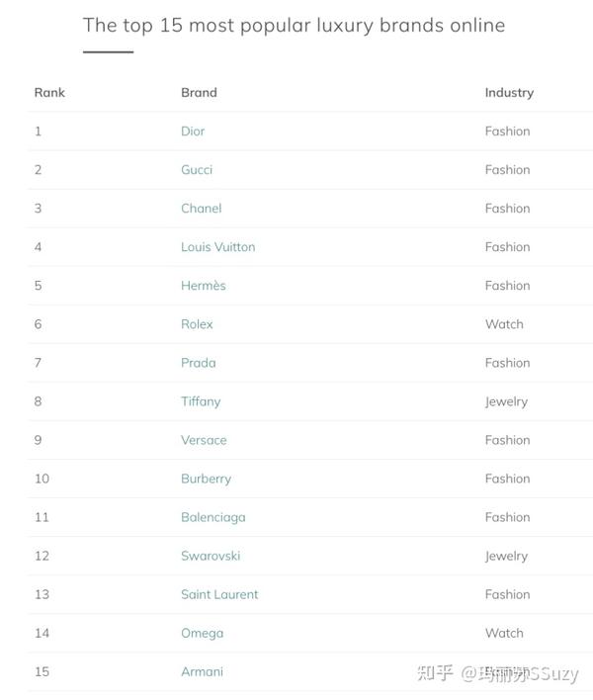
Task: Click the Gucci brand link
Action: (x=197, y=170)
